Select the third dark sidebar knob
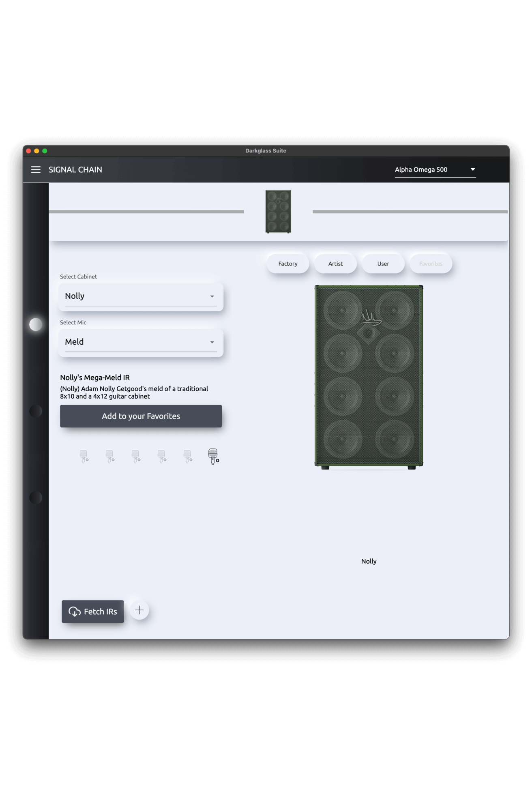Screen dimensions: 532x811 click(36, 498)
